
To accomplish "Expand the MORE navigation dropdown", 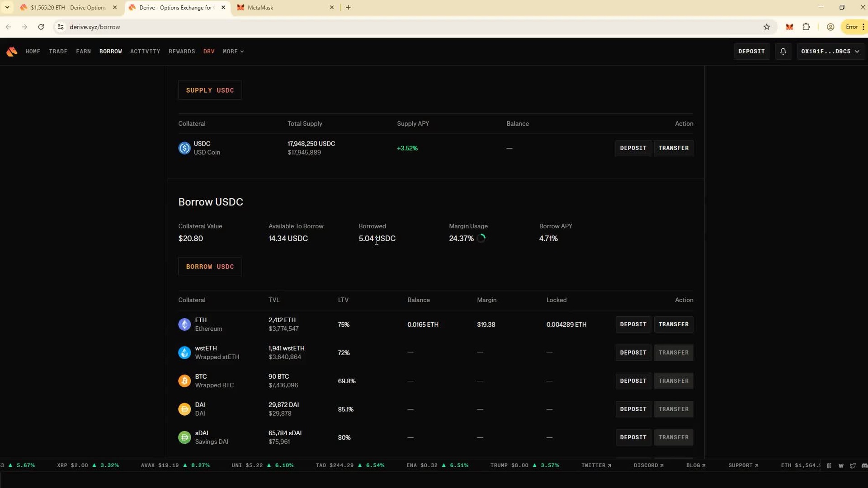I will click(x=233, y=52).
